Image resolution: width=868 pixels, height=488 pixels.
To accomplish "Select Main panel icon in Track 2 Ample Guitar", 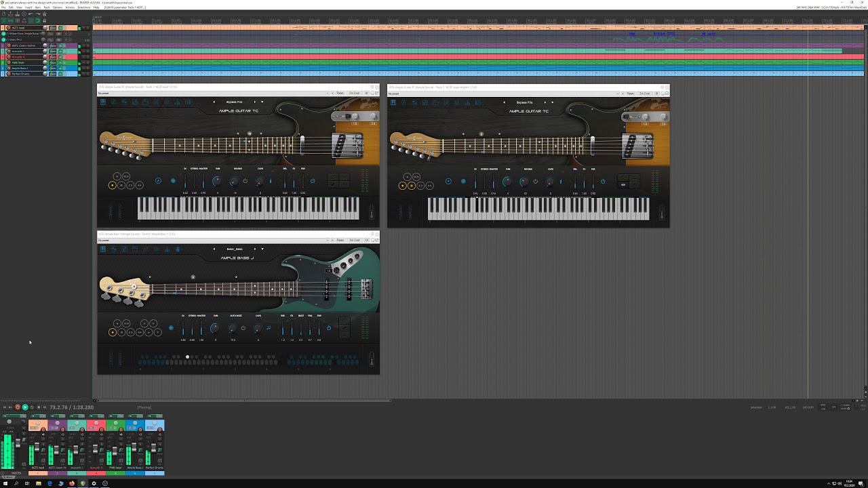I will 393,102.
